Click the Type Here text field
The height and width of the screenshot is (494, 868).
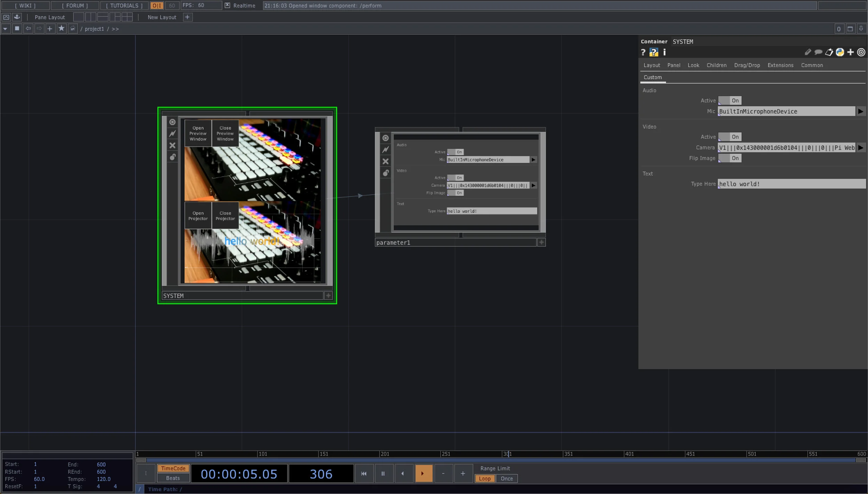[791, 184]
